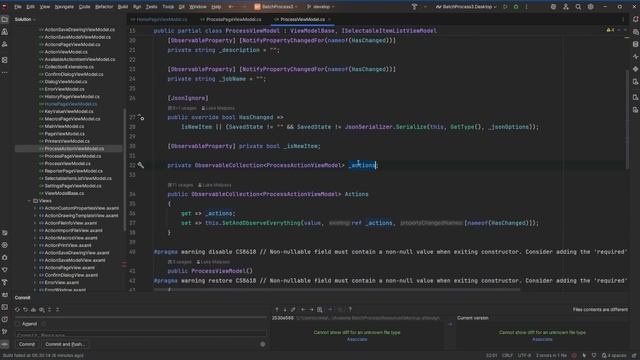Click Associate link in left diff pane
Viewport: 640px width, 360px height.
click(x=357, y=339)
